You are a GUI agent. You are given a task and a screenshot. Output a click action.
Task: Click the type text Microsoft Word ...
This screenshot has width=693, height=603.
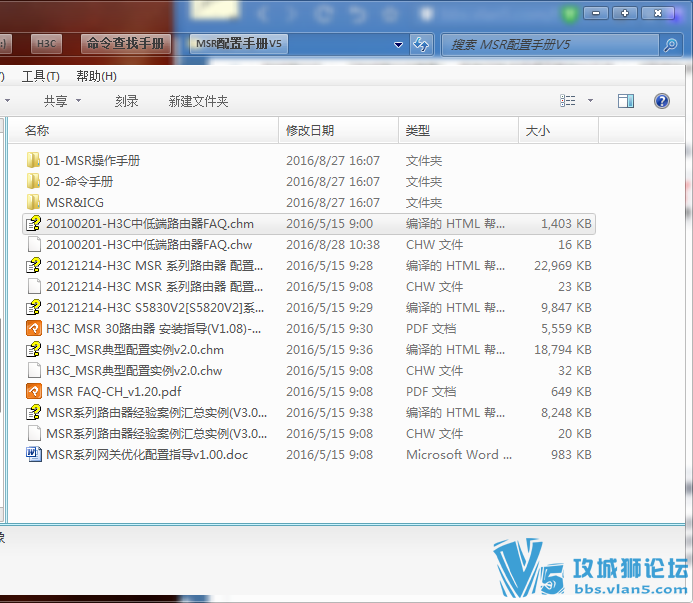tap(459, 454)
